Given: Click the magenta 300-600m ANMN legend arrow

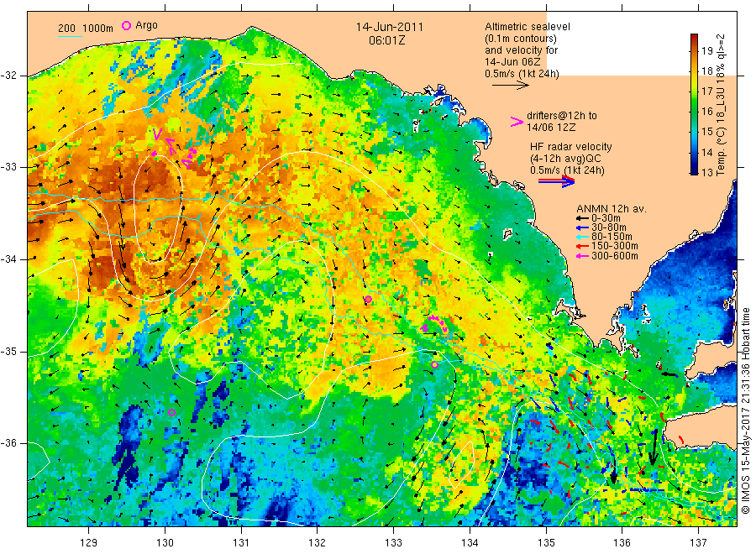Looking at the screenshot, I should click(x=583, y=256).
